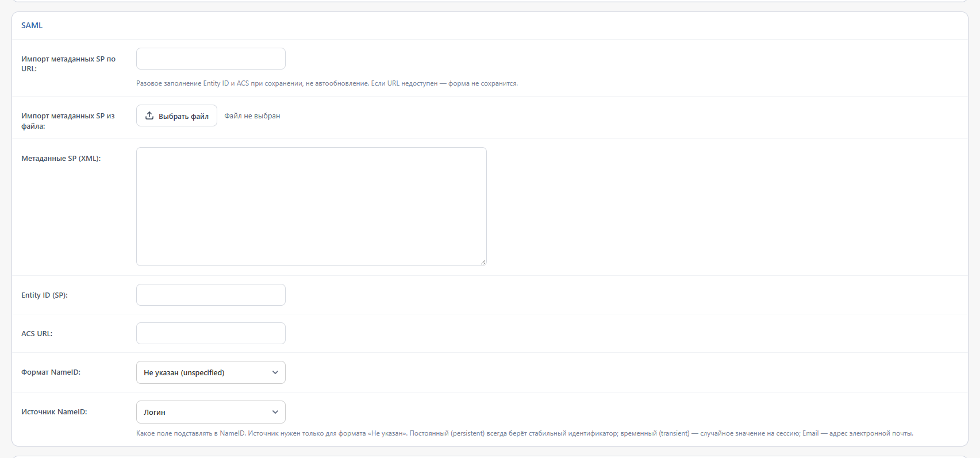
Task: Click the textarea resize handle corner
Action: point(483,262)
